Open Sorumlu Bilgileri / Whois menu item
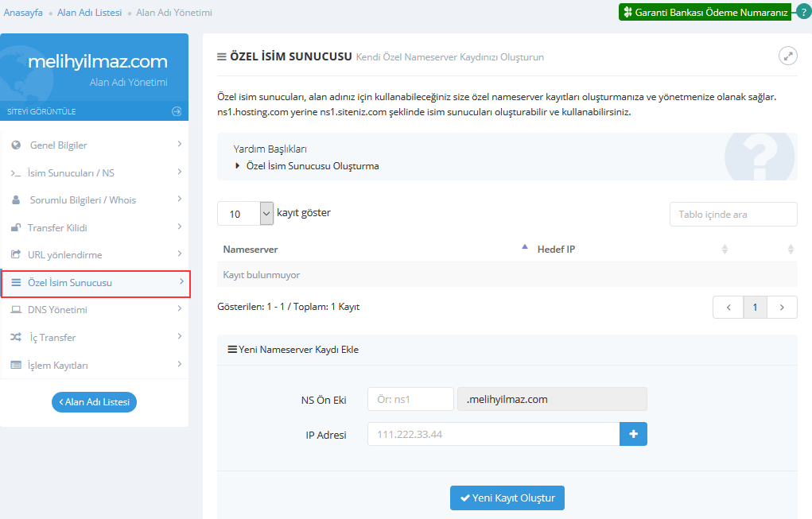The width and height of the screenshot is (812, 519). point(83,200)
